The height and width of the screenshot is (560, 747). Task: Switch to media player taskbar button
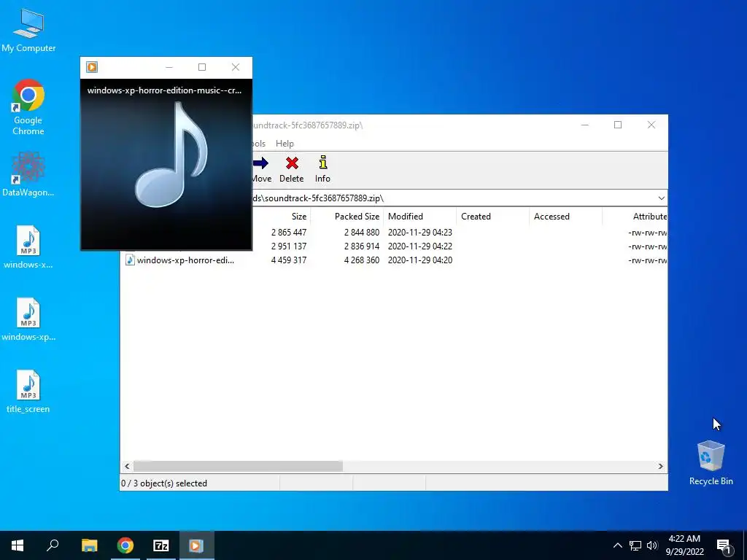point(196,545)
